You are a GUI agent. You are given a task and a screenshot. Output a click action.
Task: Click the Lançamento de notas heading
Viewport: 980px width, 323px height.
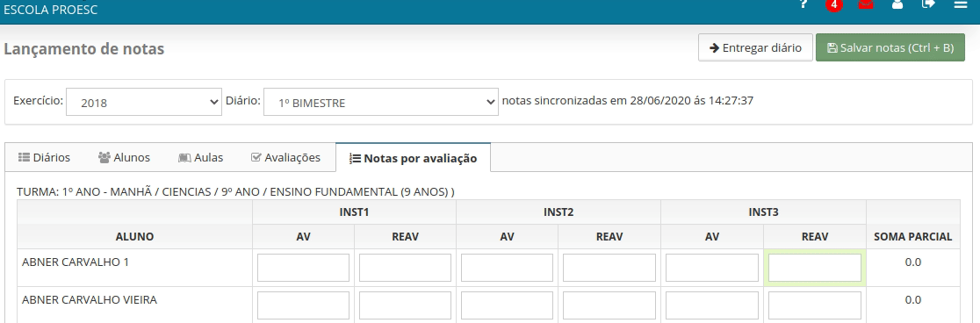tap(83, 49)
